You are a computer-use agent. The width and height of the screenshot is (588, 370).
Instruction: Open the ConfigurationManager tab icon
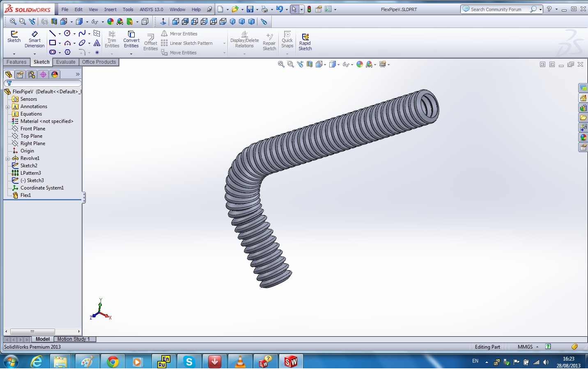click(32, 74)
